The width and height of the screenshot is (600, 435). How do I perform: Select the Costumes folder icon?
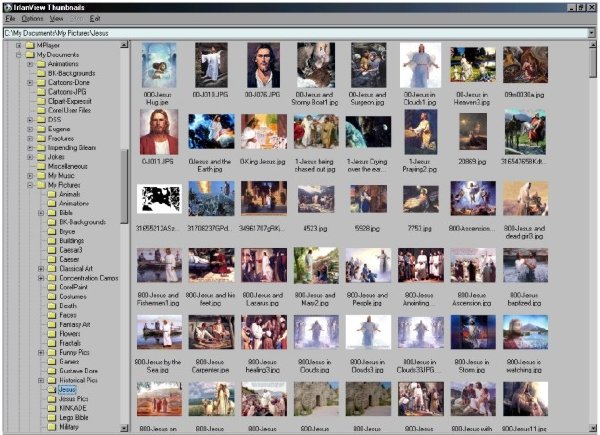pos(52,297)
